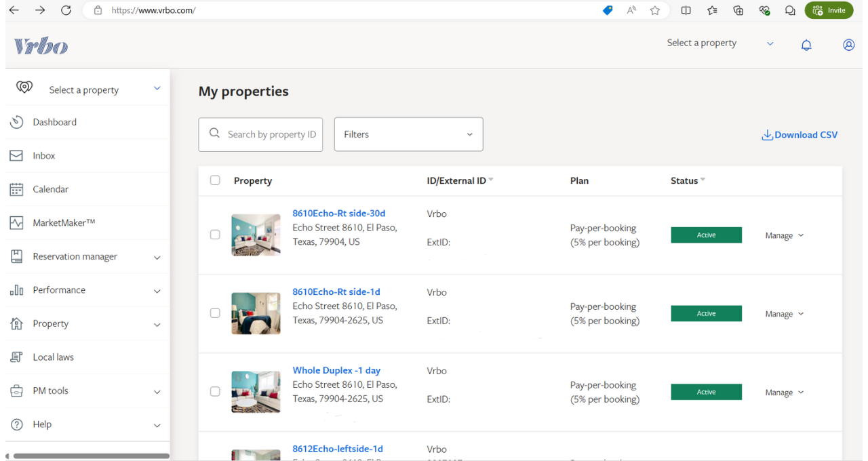
Task: Click the Performance bar chart icon
Action: (16, 290)
